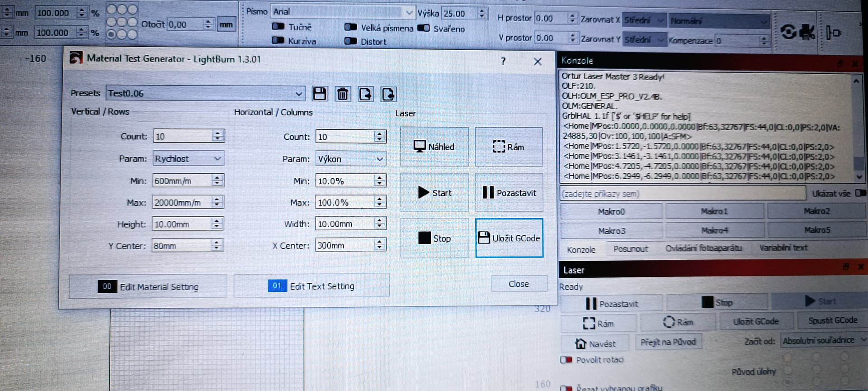Click Stop in the Laser panel
Screen dimensions: 868x391
717,302
